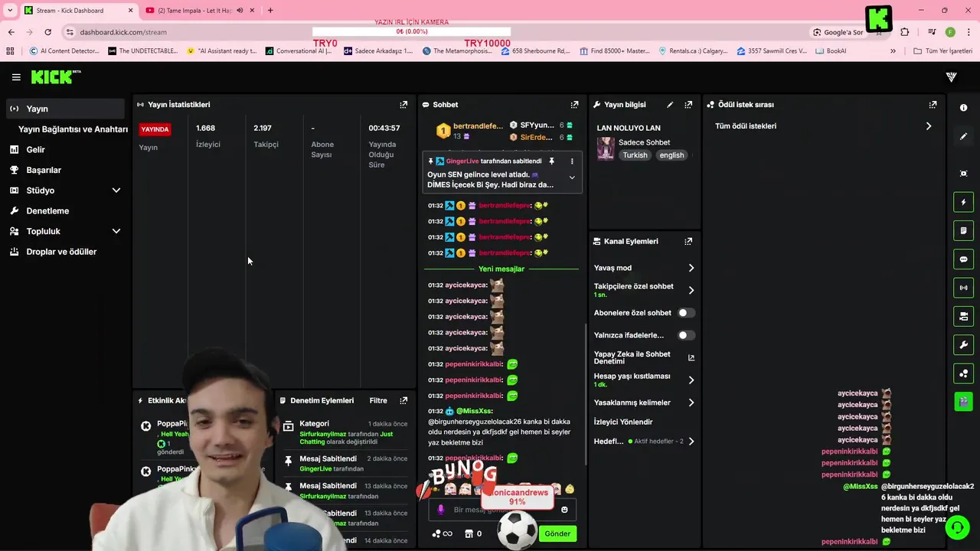Open pinned message options (three dots)
This screenshot has width=980, height=551.
point(572,161)
